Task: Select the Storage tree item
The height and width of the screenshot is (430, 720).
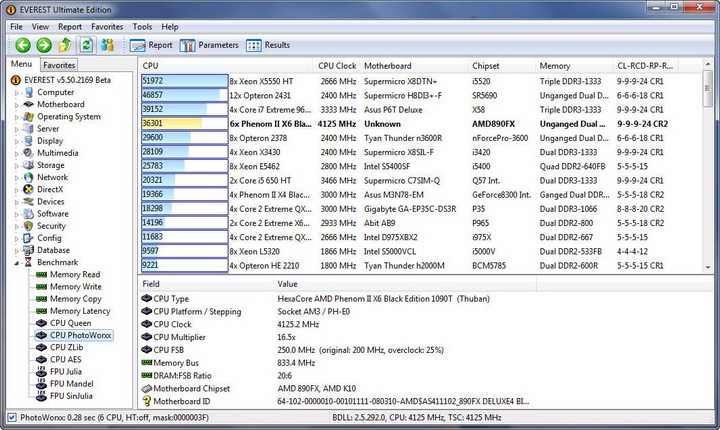Action: (x=51, y=165)
